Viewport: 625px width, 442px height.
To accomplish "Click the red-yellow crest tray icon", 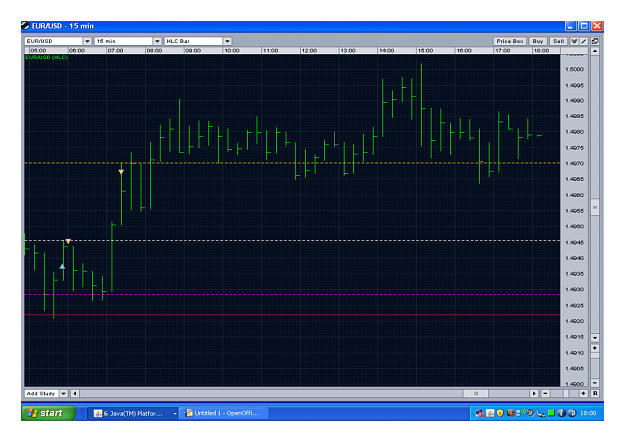I will (510, 413).
